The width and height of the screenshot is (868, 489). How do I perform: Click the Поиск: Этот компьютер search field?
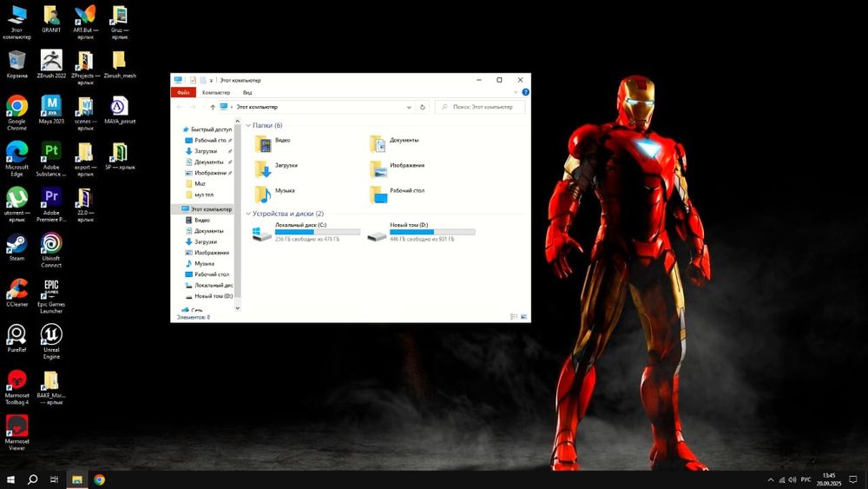click(x=481, y=107)
